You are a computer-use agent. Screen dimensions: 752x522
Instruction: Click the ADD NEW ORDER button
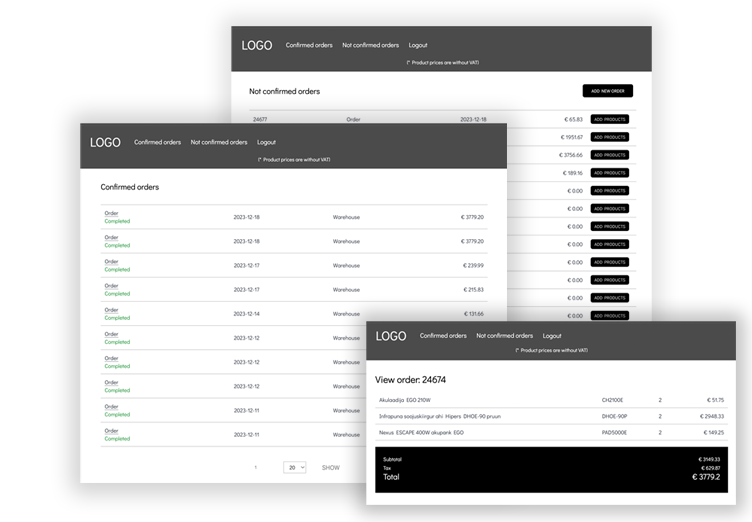point(607,91)
